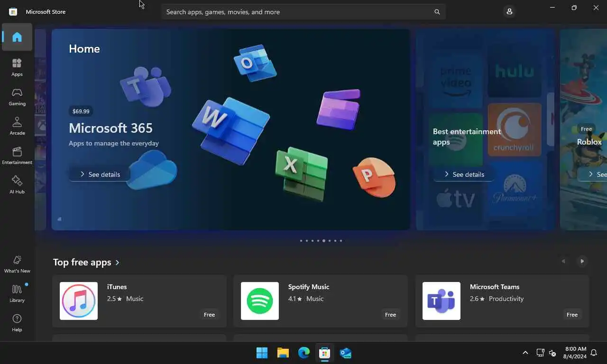Click the Microsoft Teams title
Viewport: 607px width, 364px height.
click(x=495, y=287)
